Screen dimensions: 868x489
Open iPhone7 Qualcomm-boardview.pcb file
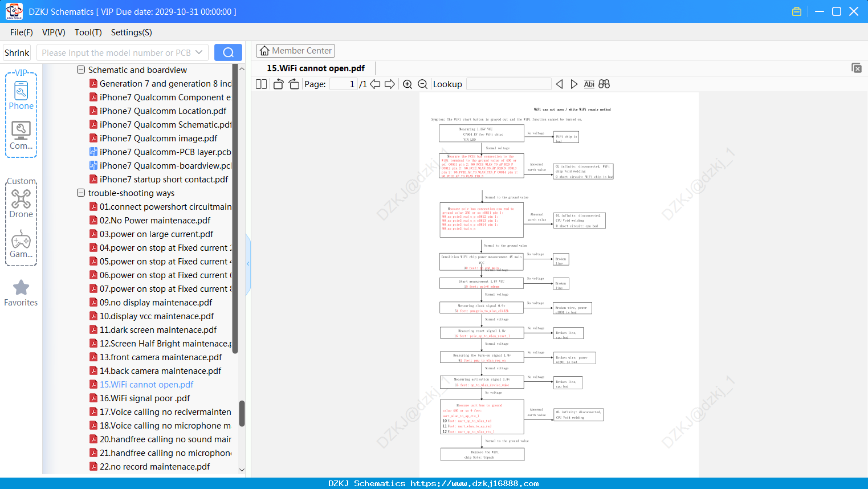(x=160, y=166)
